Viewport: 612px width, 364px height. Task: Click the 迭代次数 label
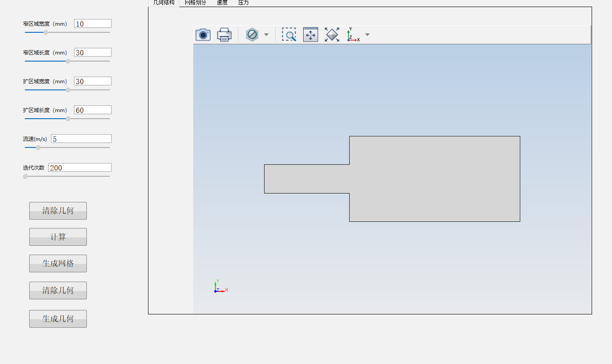point(34,168)
